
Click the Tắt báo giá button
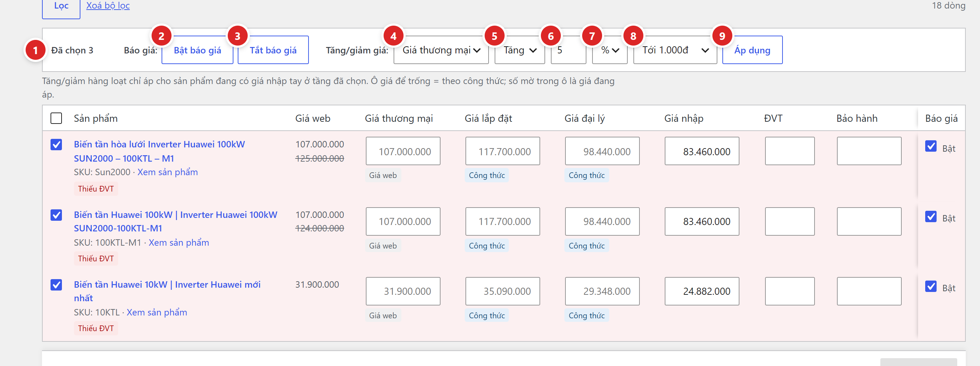pyautogui.click(x=273, y=50)
